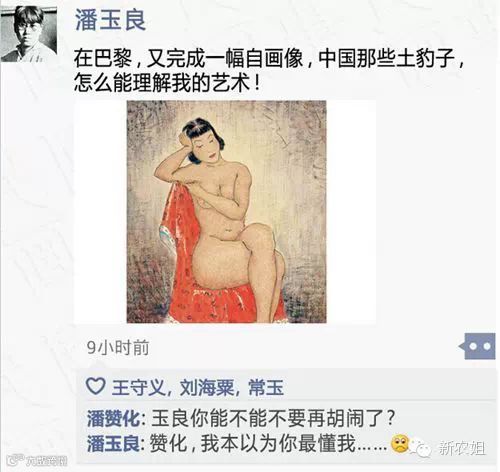
Task: Click the heart icon in the likes row
Action: coord(96,386)
